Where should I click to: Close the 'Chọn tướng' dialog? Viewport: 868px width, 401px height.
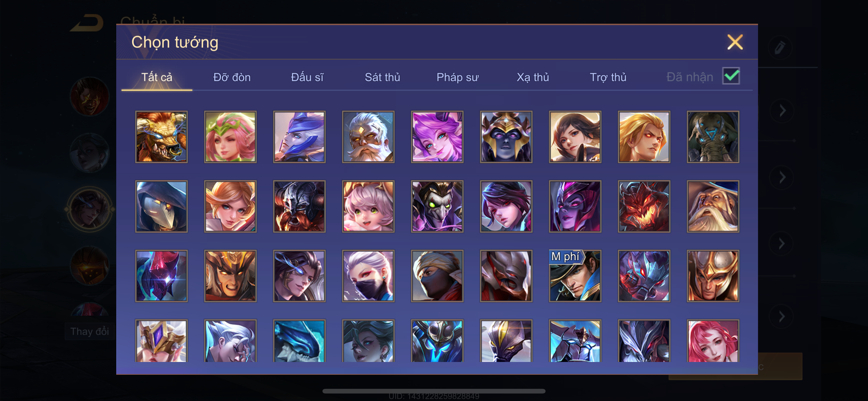tap(735, 42)
